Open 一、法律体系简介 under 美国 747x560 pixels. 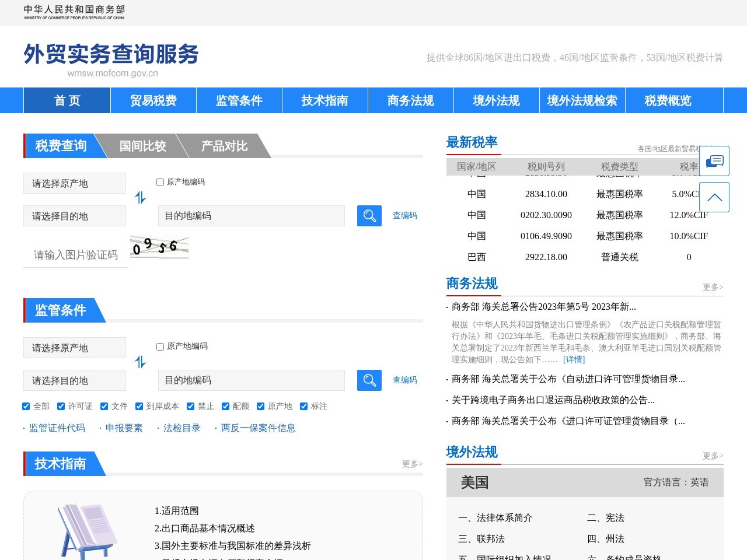coord(495,518)
